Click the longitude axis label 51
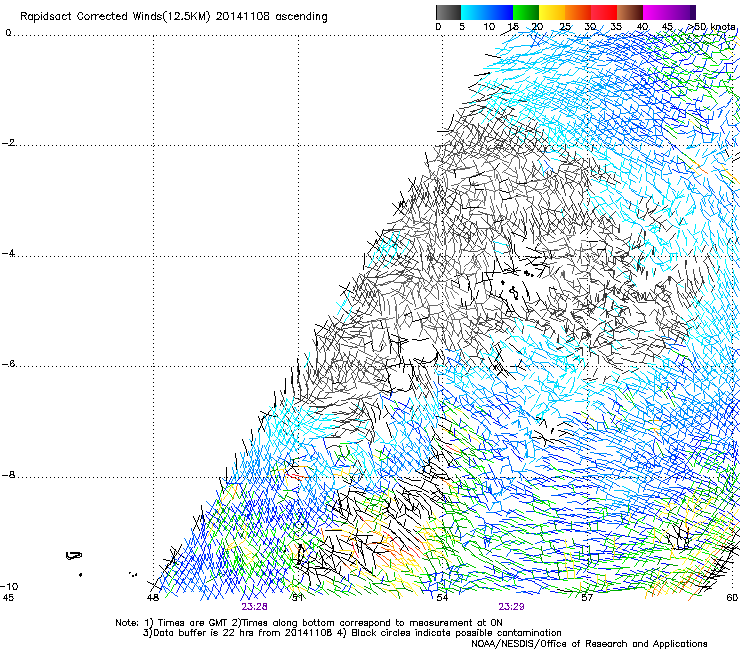 click(x=297, y=598)
